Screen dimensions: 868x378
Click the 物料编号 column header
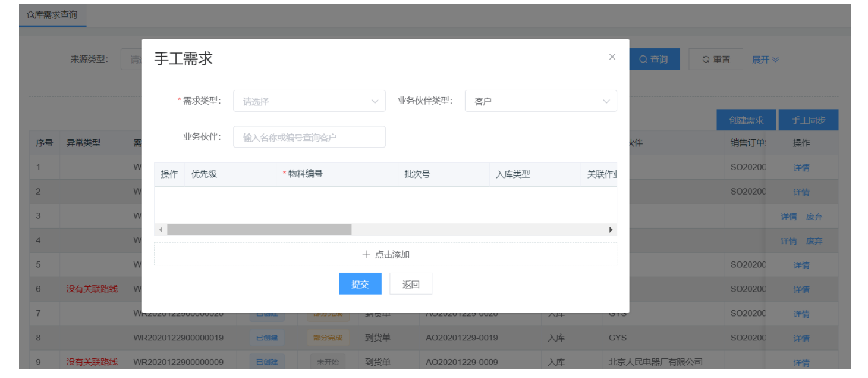click(x=306, y=174)
